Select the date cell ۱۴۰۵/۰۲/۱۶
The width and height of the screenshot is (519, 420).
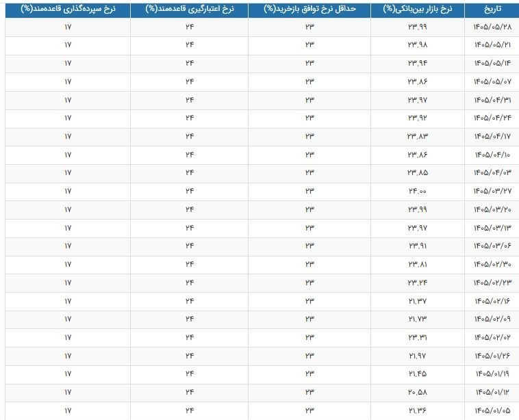(x=492, y=301)
